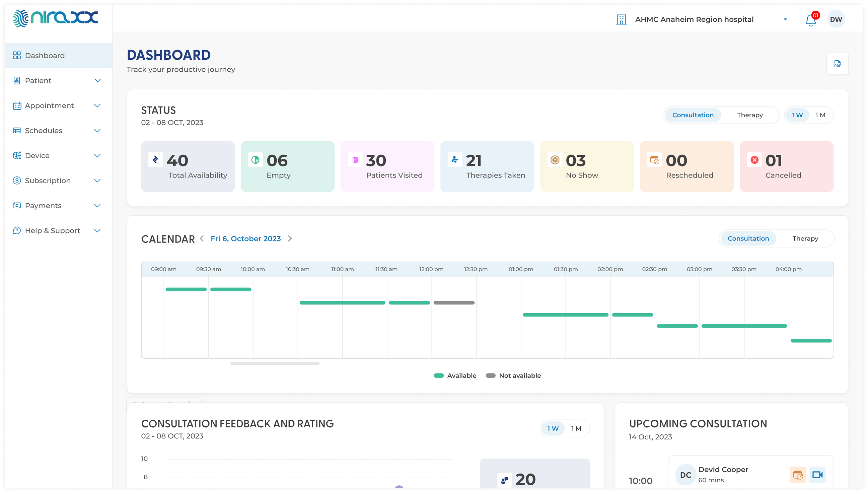Viewport: 868px width, 493px height.
Task: Click the hospital building icon in header
Action: [x=622, y=19]
